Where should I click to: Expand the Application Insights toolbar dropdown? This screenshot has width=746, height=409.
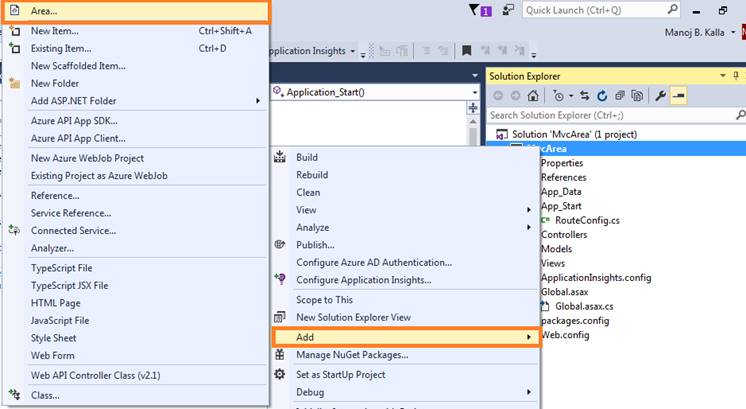tap(353, 51)
